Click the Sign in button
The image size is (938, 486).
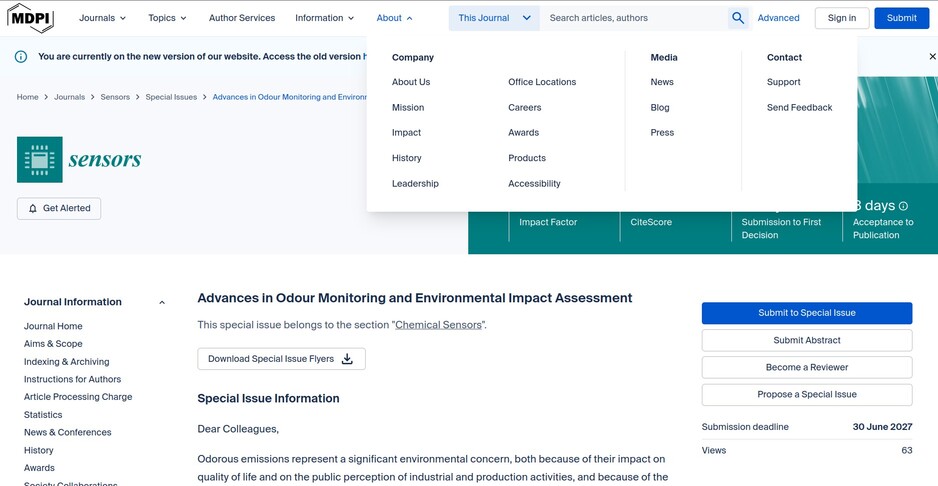click(842, 18)
